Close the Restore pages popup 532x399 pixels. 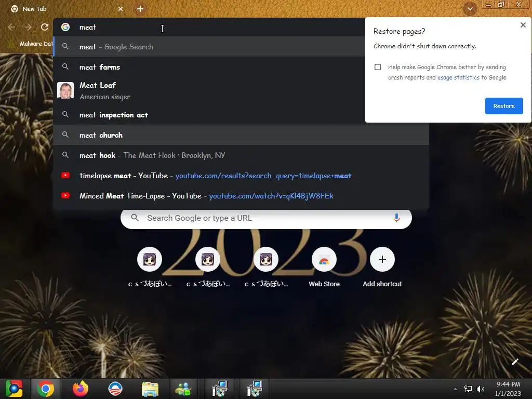tap(523, 25)
